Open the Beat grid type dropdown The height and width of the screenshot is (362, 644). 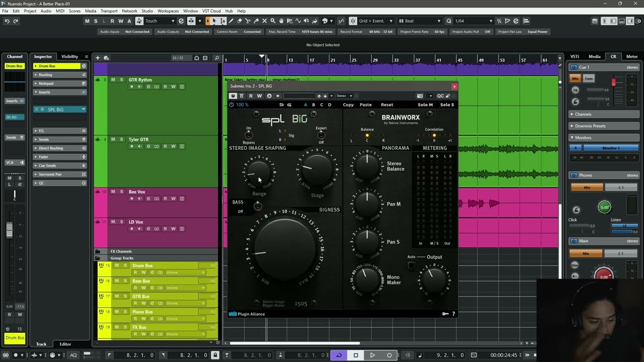pos(421,21)
